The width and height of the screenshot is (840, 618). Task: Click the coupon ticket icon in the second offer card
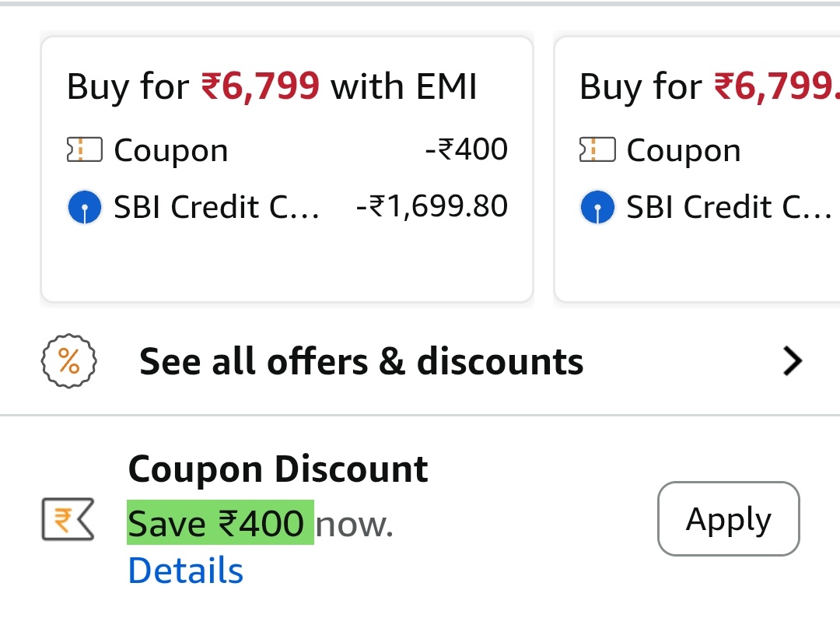coord(597,150)
